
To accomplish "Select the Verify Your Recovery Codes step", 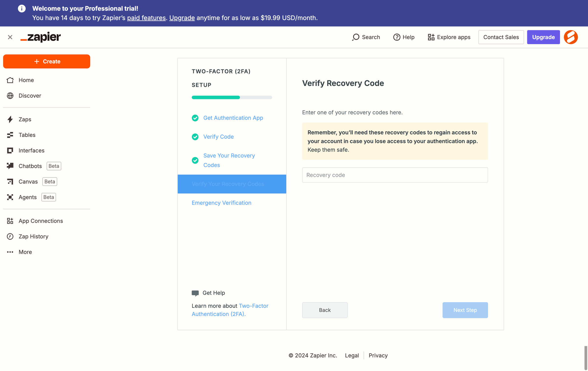I will click(x=232, y=184).
